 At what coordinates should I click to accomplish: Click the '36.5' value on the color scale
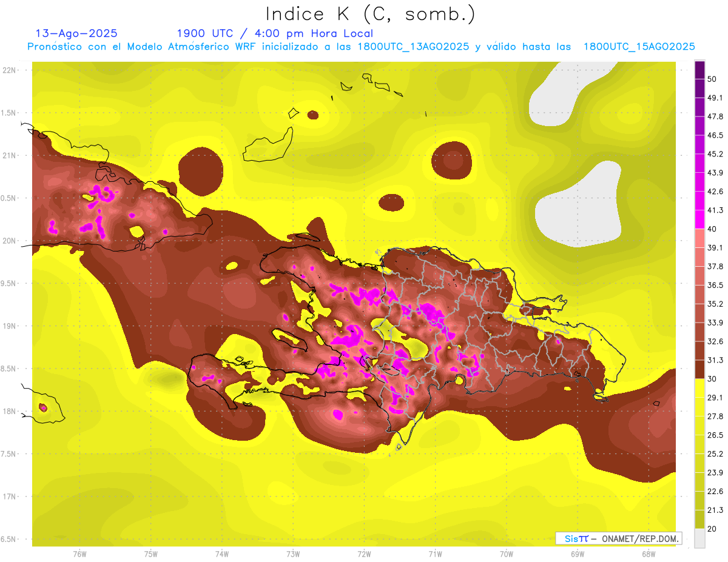715,285
